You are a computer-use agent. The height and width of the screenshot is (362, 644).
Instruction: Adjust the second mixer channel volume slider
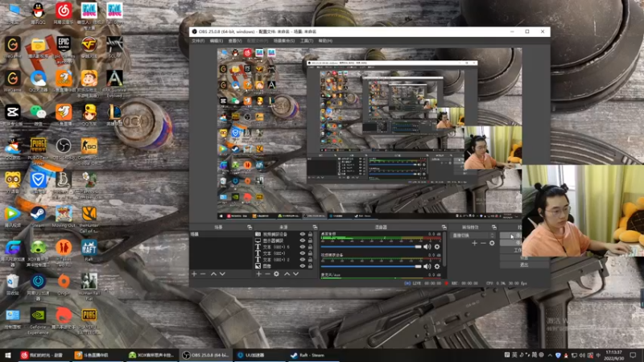click(x=371, y=266)
